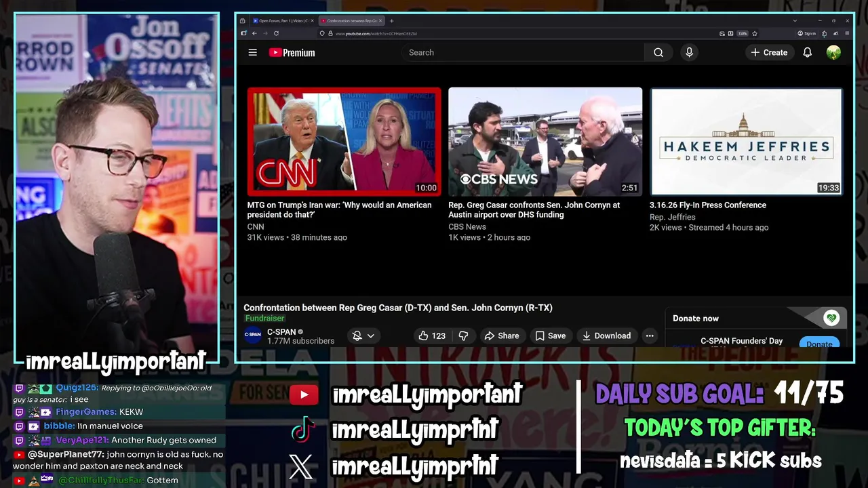Image resolution: width=868 pixels, height=488 pixels.
Task: Visit the CBS News channel name link
Action: 467,226
